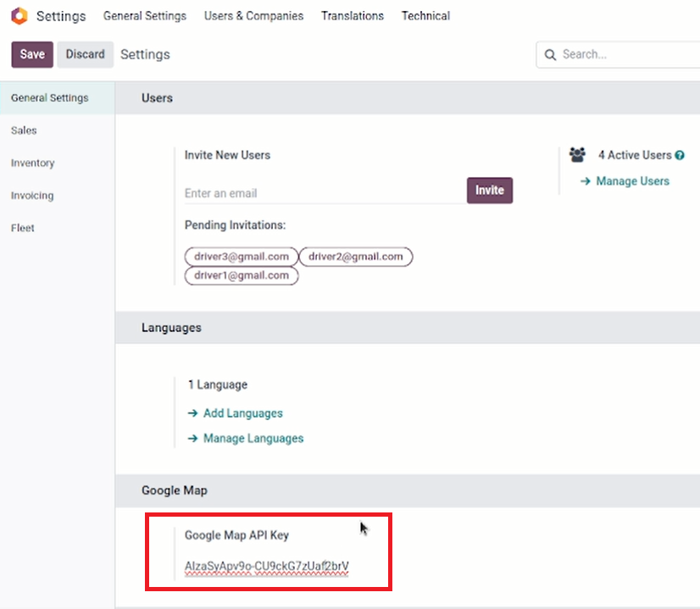The width and height of the screenshot is (700, 609).
Task: Click the driver3@gmail.com pending invitation
Action: click(241, 257)
